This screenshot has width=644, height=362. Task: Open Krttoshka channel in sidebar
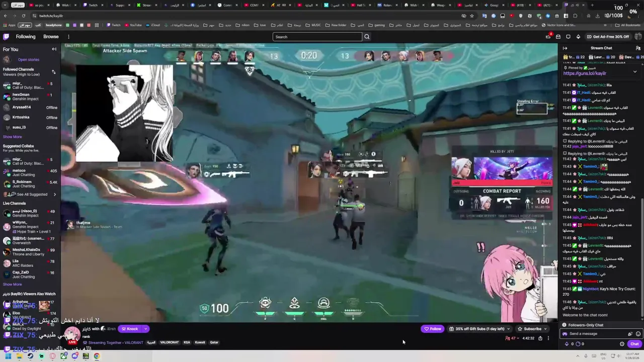click(30, 117)
